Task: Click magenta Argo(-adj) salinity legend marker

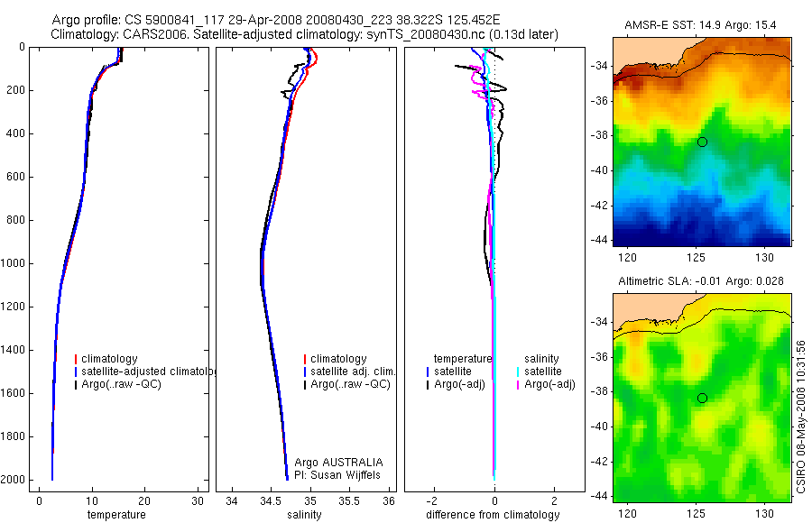Action: [x=518, y=385]
